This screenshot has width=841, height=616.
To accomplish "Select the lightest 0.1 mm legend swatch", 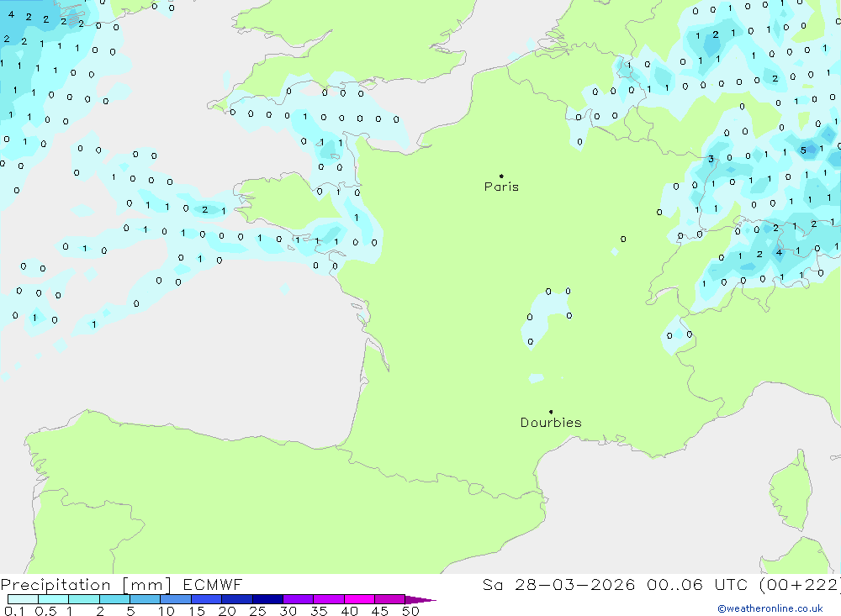I will pyautogui.click(x=23, y=599).
